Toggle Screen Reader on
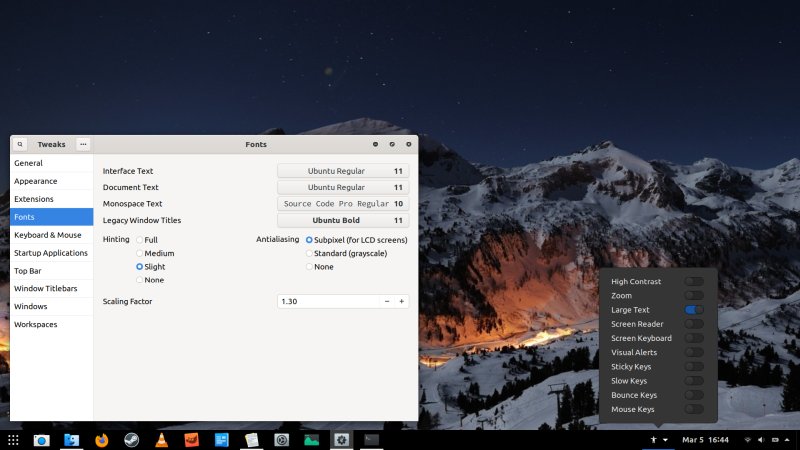 694,324
